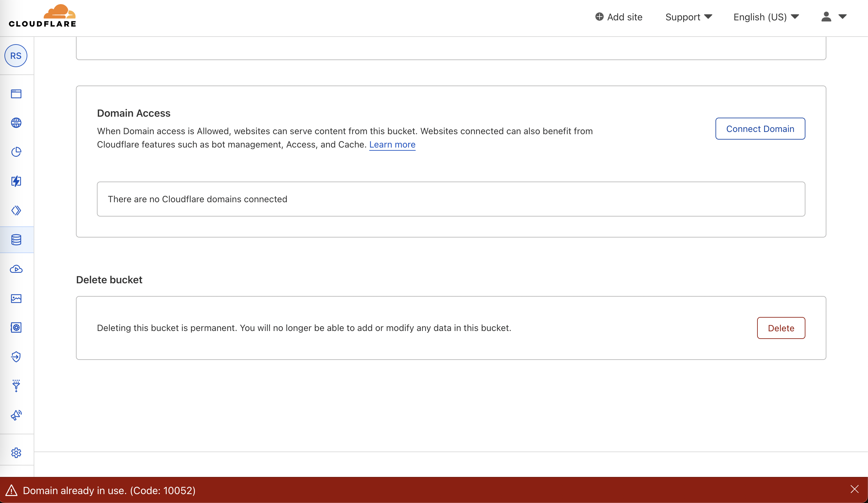The height and width of the screenshot is (503, 868).
Task: Open the Websites section in the sidebar
Action: coord(16,93)
